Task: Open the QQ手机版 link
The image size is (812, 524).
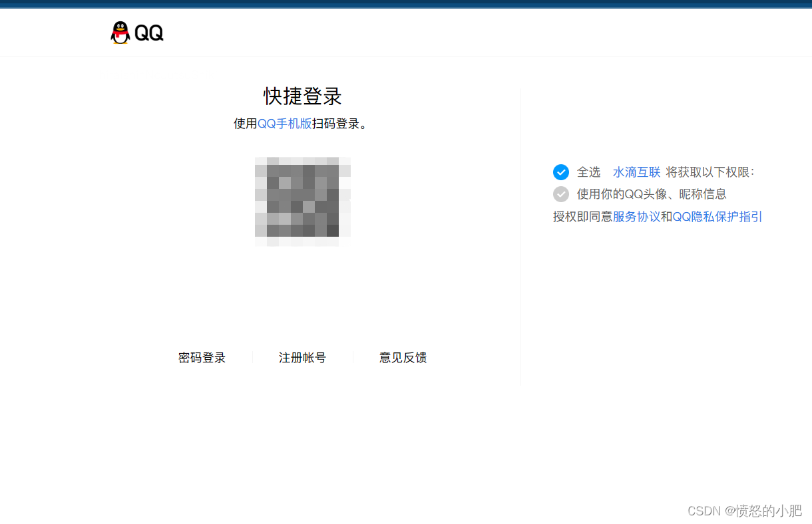Action: click(285, 123)
